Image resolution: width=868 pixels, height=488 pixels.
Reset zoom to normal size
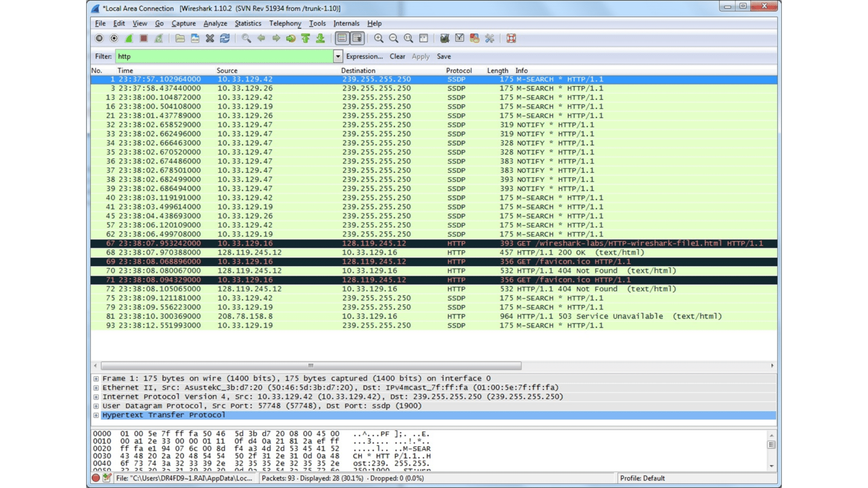(x=409, y=38)
